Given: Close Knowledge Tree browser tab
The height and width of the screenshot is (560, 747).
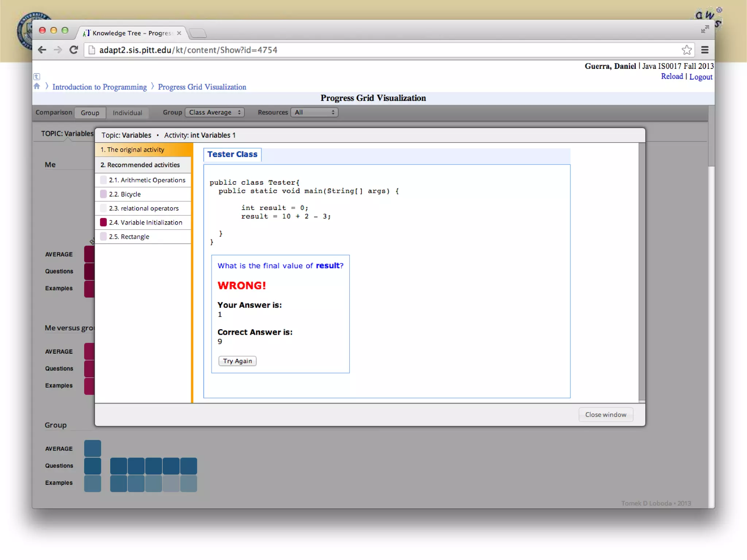Looking at the screenshot, I should pyautogui.click(x=179, y=33).
